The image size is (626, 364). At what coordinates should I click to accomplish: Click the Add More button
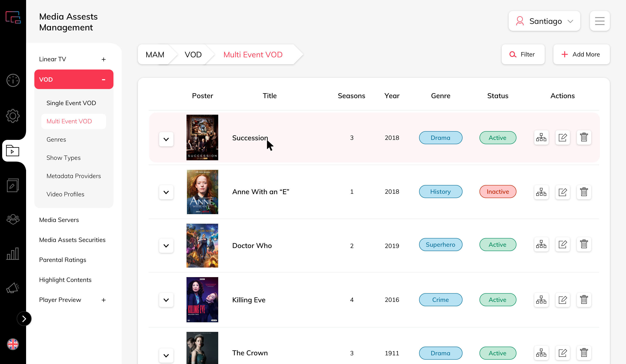click(x=581, y=54)
